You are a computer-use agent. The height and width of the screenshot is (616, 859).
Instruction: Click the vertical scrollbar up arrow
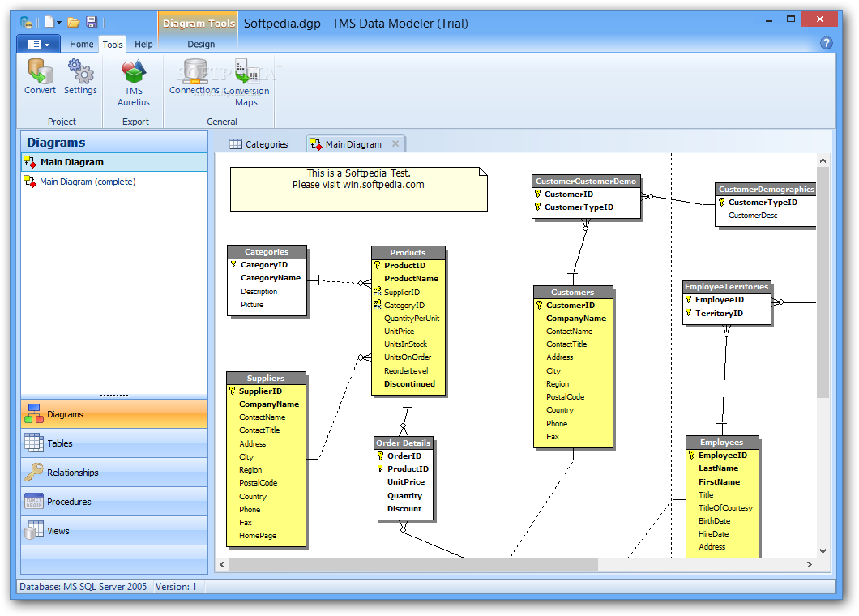[x=823, y=160]
